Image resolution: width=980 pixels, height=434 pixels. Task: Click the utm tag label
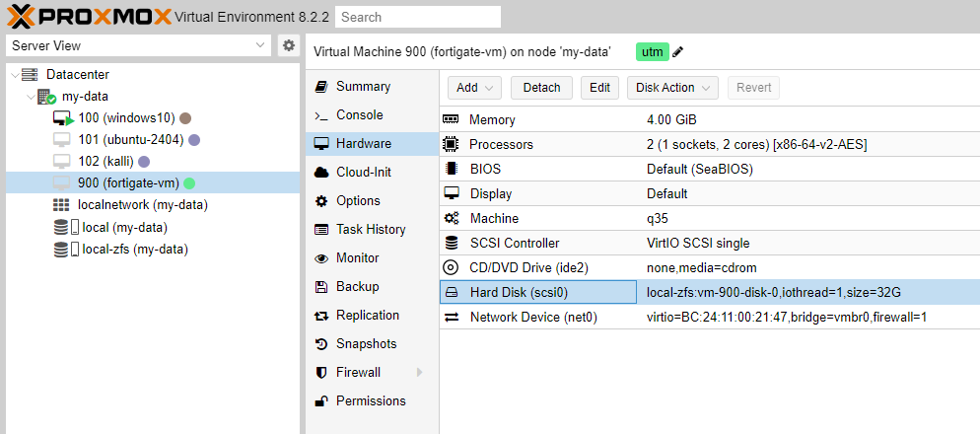[x=653, y=52]
